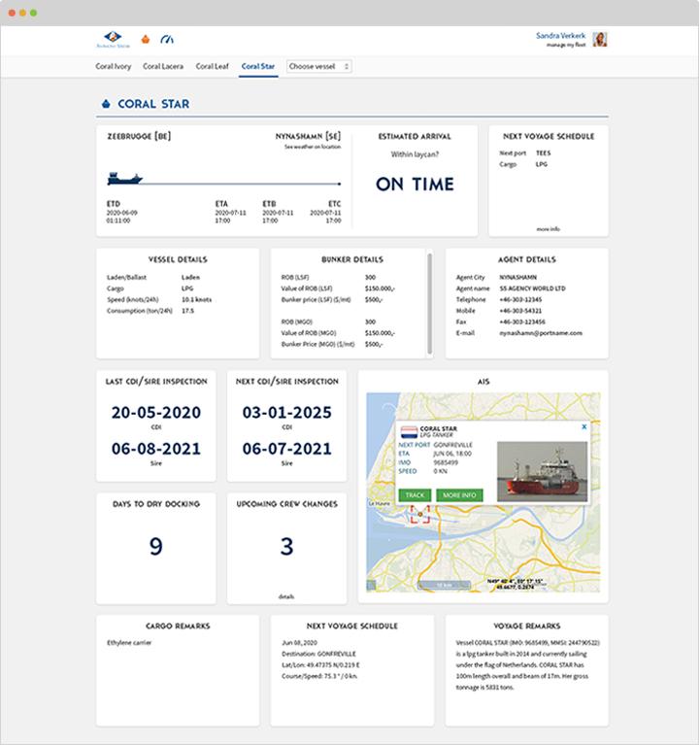Click the SS AGENCY WORLD LTD agent name
The image size is (700, 745).
click(532, 288)
